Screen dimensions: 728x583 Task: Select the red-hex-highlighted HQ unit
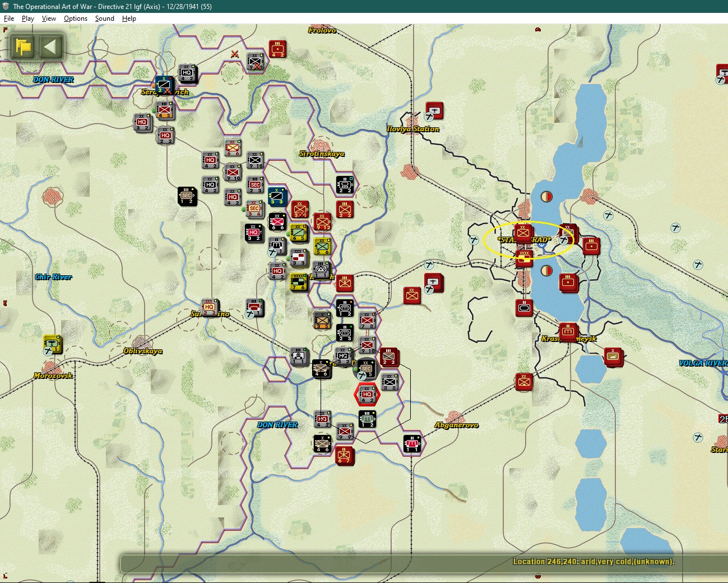[x=367, y=394]
